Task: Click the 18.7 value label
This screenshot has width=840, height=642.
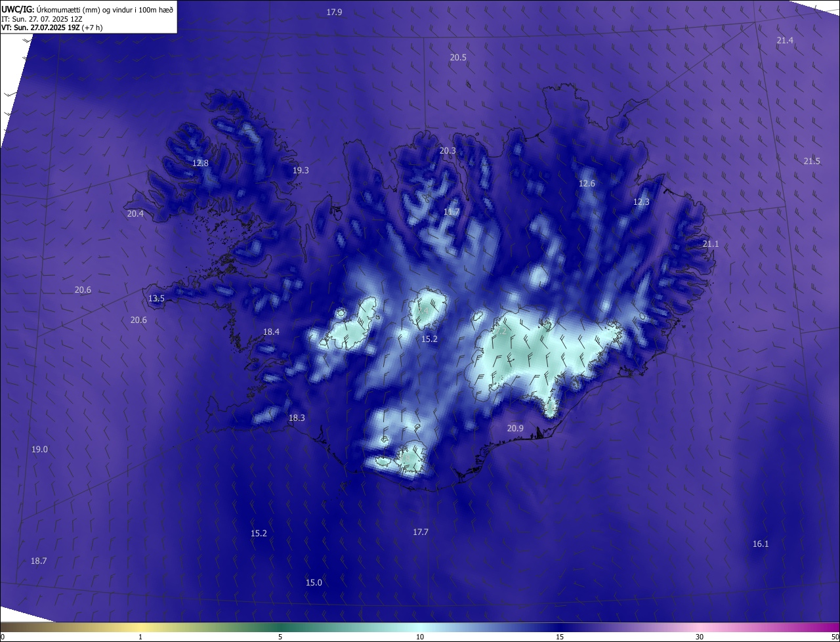Action: pyautogui.click(x=39, y=561)
